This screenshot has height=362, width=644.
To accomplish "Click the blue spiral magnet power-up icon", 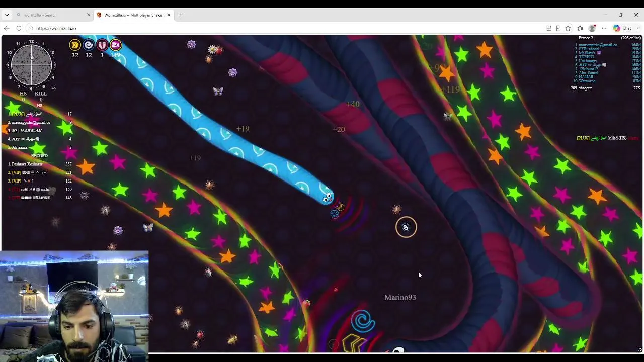I will point(89,45).
